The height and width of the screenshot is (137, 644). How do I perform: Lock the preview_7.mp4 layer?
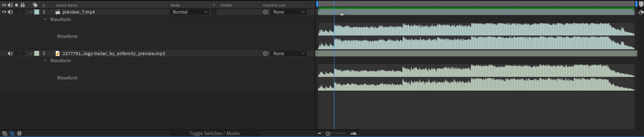[22, 12]
